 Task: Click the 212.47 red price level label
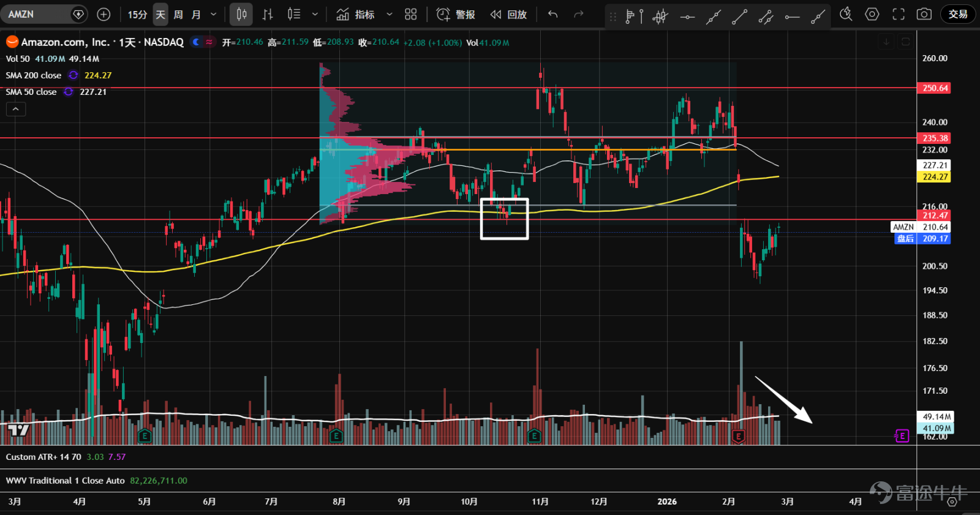point(935,216)
